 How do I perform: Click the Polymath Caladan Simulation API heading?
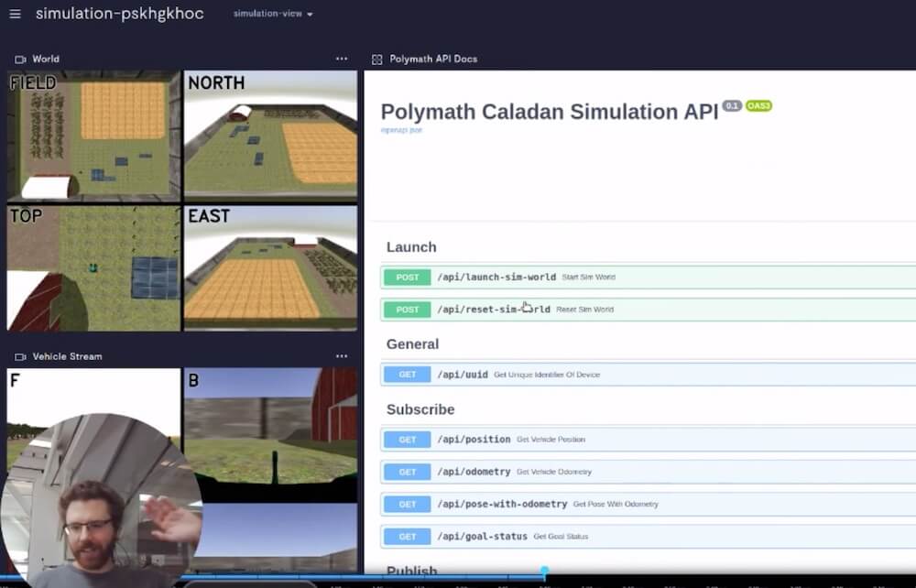550,112
